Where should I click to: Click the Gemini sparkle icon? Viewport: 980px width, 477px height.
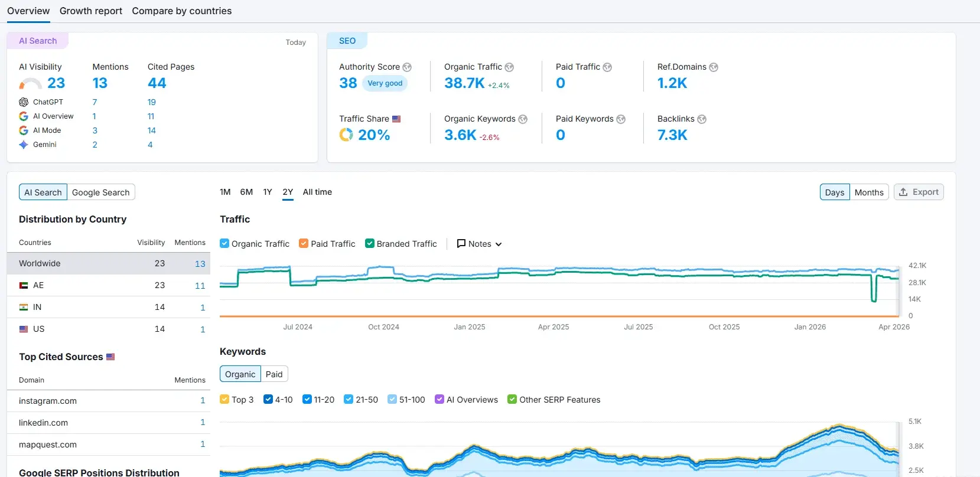(24, 145)
